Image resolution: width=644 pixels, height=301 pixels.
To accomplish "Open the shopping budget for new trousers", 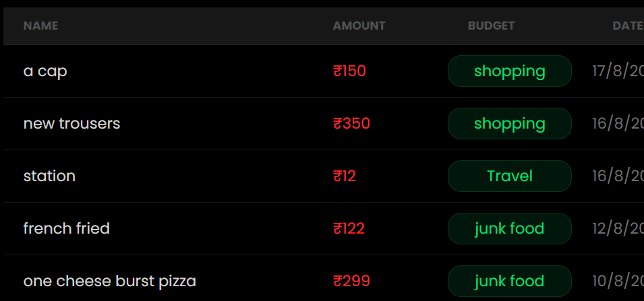I will click(509, 123).
